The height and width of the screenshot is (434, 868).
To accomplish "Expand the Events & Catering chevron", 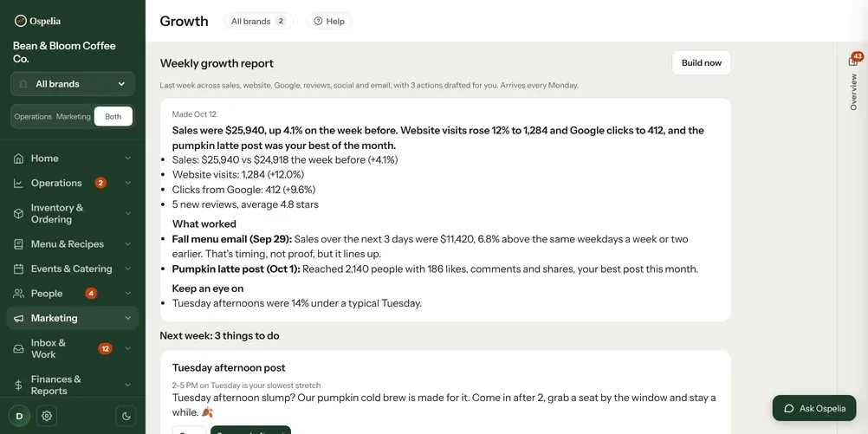I will (128, 269).
